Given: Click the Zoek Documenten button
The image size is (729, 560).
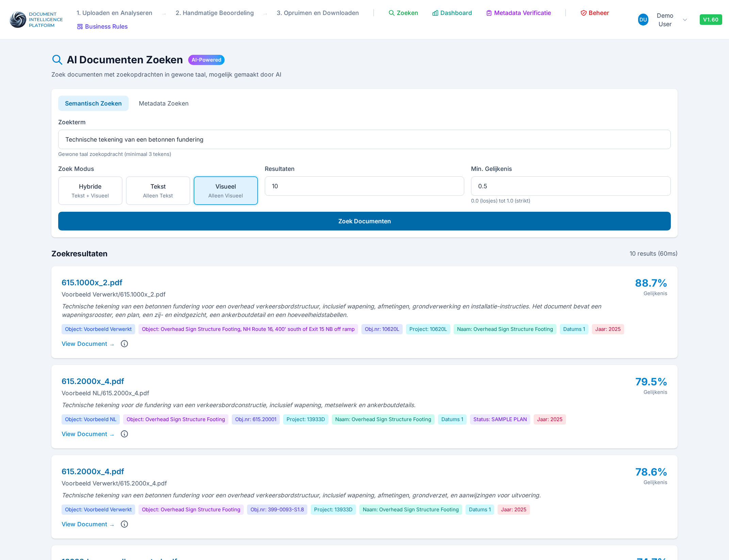Looking at the screenshot, I should 364,221.
